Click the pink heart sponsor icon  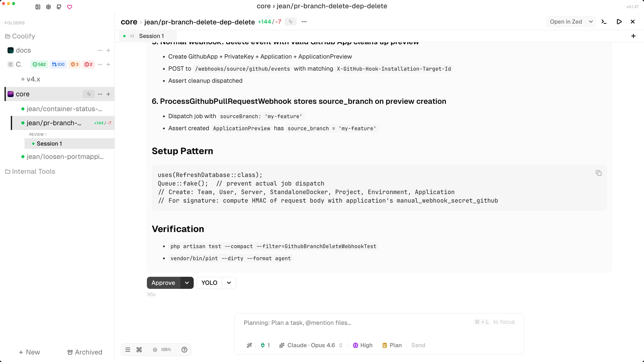click(70, 7)
